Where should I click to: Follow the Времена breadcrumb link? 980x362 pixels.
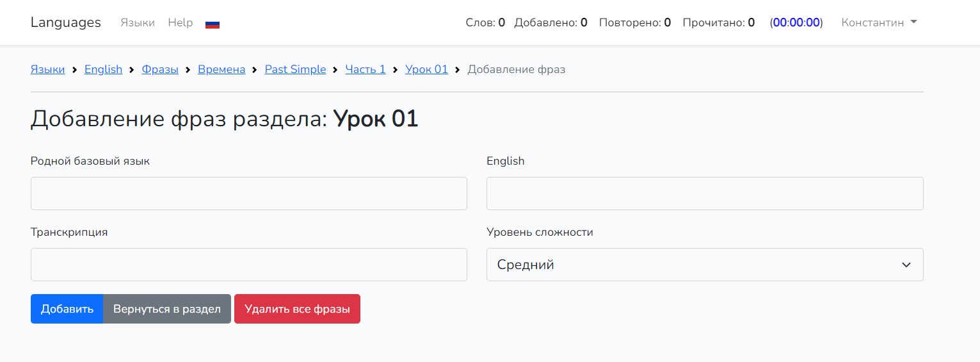pos(221,69)
